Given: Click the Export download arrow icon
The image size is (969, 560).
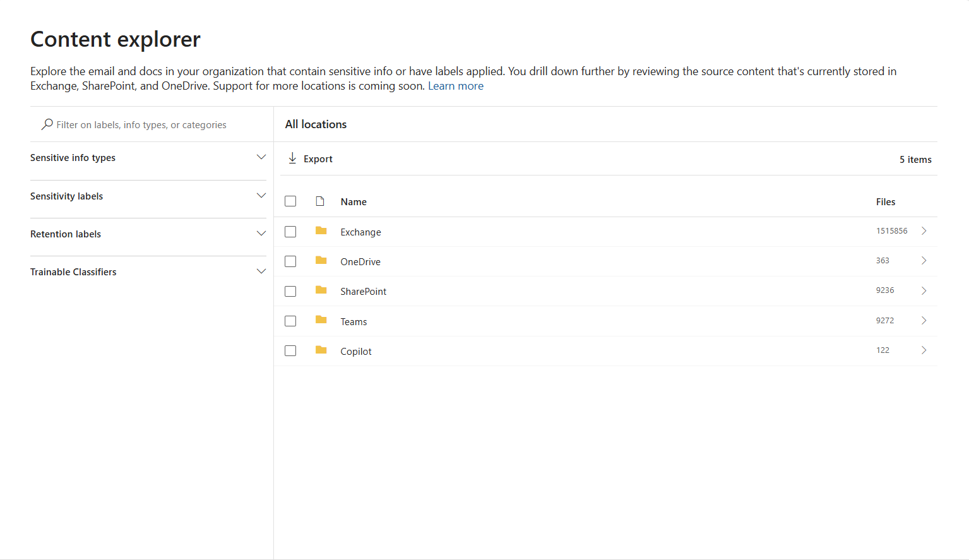Looking at the screenshot, I should [x=292, y=158].
